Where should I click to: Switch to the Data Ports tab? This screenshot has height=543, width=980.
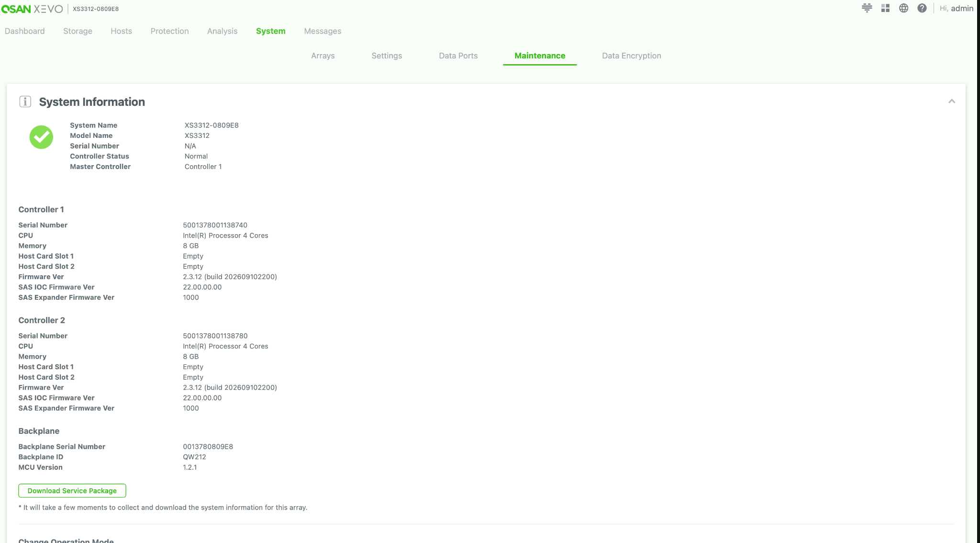(x=458, y=56)
